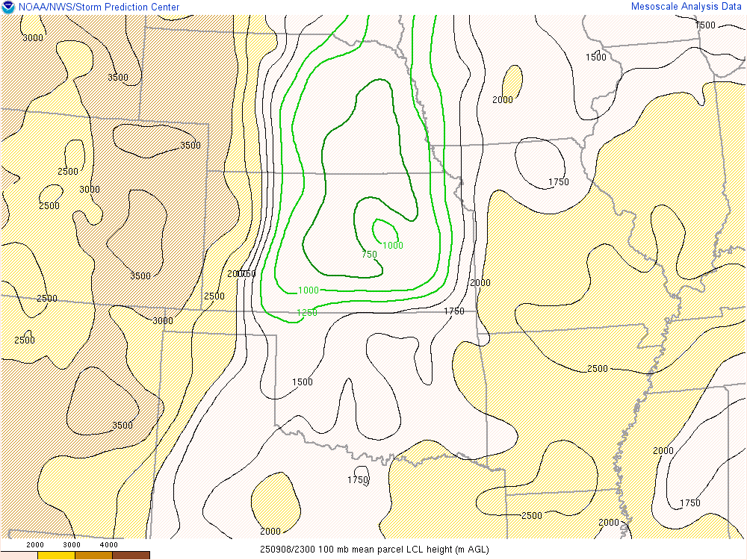Click the 1750 label just below the green contours

(x=454, y=311)
